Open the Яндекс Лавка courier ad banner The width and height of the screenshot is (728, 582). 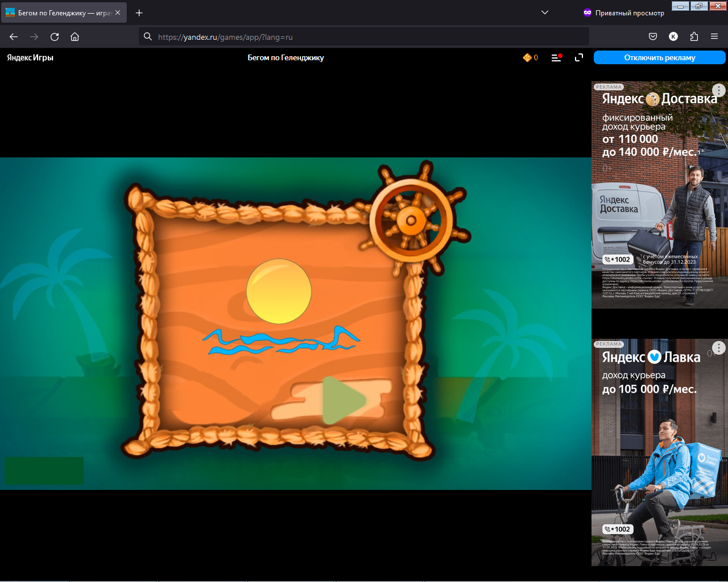coord(660,452)
